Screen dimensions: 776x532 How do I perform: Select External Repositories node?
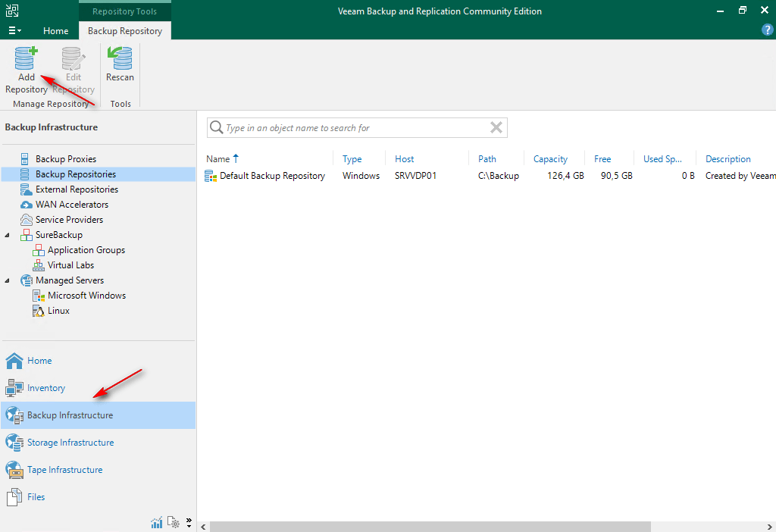pos(77,189)
